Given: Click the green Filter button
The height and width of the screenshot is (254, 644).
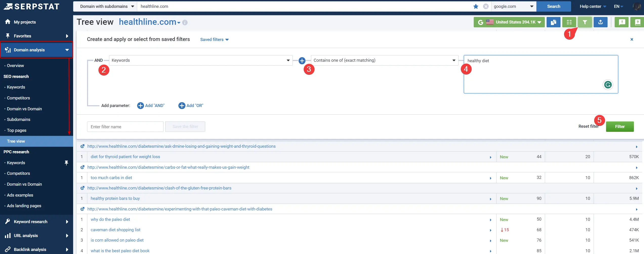Looking at the screenshot, I should click(x=620, y=126).
